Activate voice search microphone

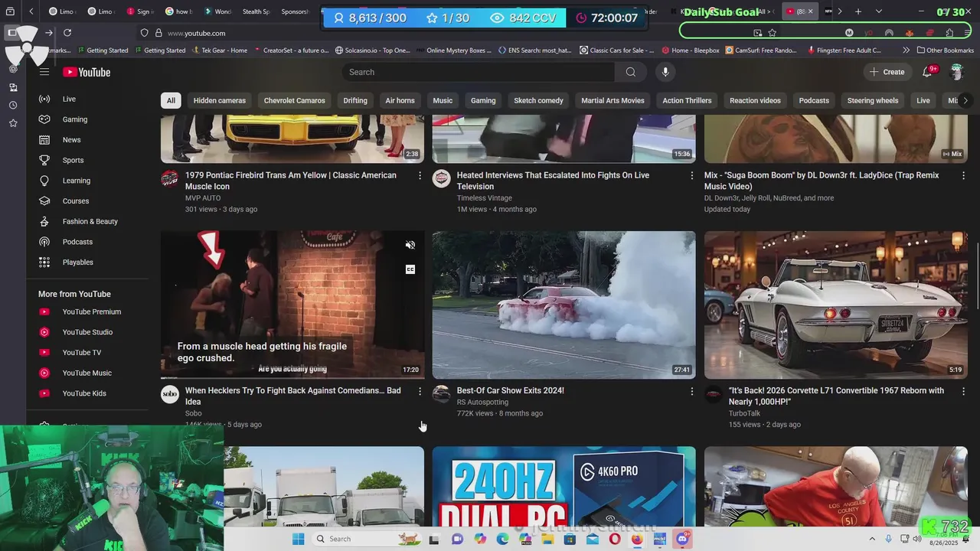(x=665, y=72)
